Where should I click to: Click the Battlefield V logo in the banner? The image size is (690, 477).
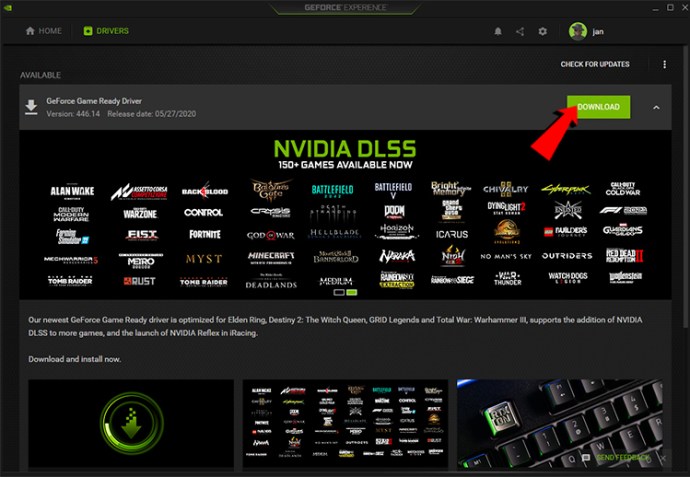[393, 190]
